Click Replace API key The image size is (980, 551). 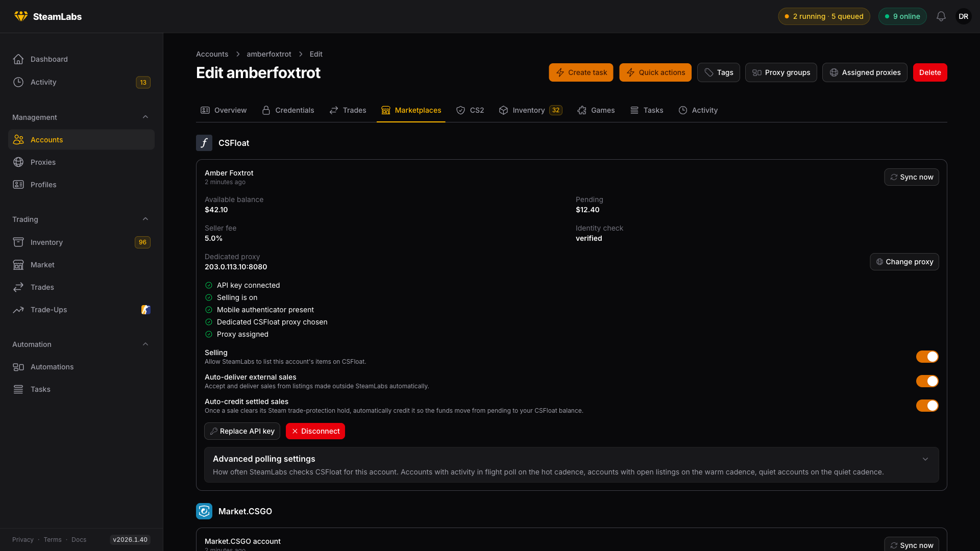pos(242,431)
